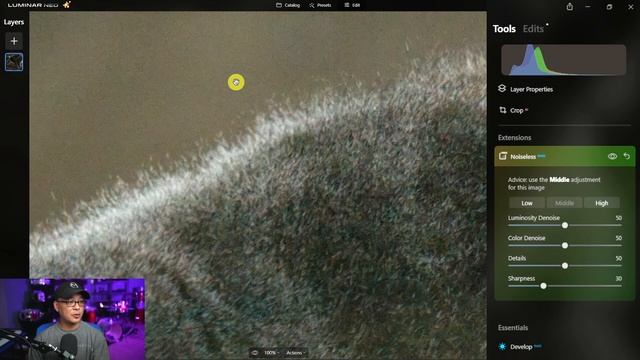Click the Noiseless tool icon
The height and width of the screenshot is (360, 640).
[x=503, y=156]
